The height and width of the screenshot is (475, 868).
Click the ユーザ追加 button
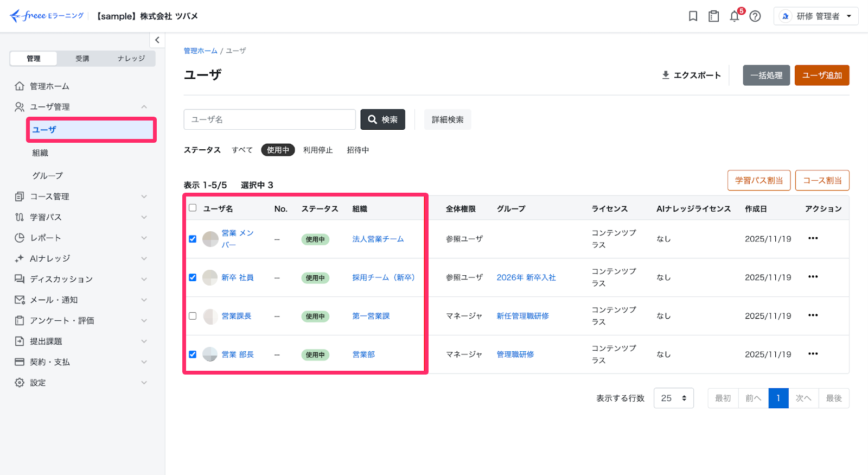822,75
